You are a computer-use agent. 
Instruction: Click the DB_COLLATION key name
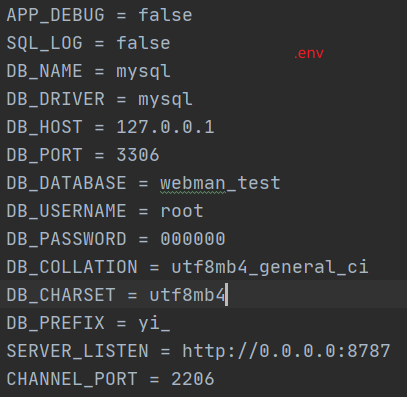[x=72, y=267]
